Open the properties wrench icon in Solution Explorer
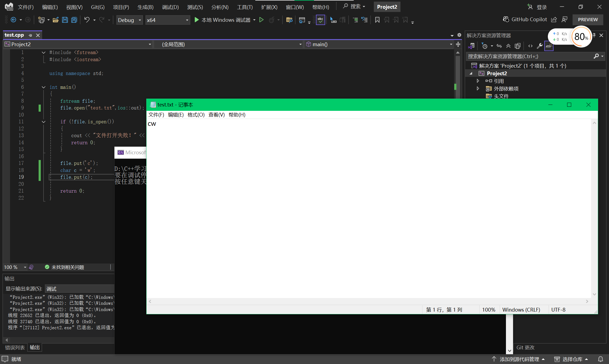Screen dimensions: 609x364 pos(540,46)
